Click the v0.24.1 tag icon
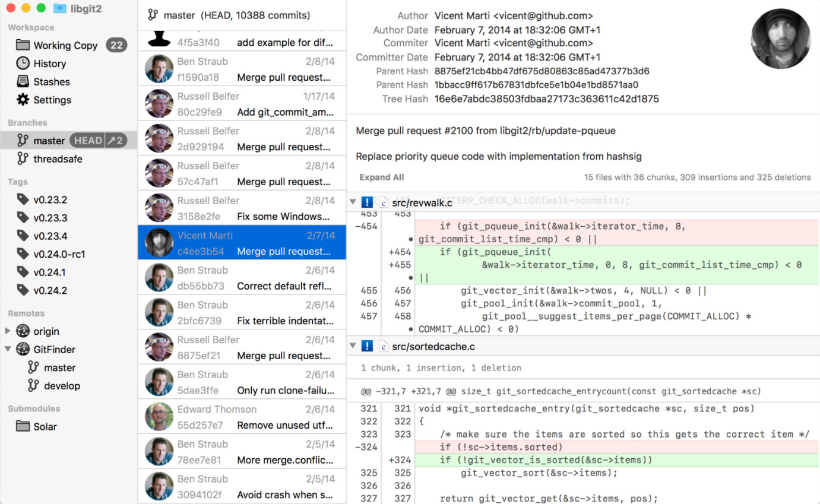This screenshot has height=504, width=820. (23, 272)
